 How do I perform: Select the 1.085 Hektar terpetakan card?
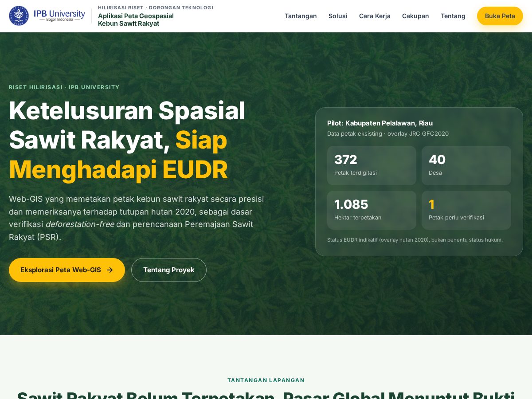click(372, 210)
